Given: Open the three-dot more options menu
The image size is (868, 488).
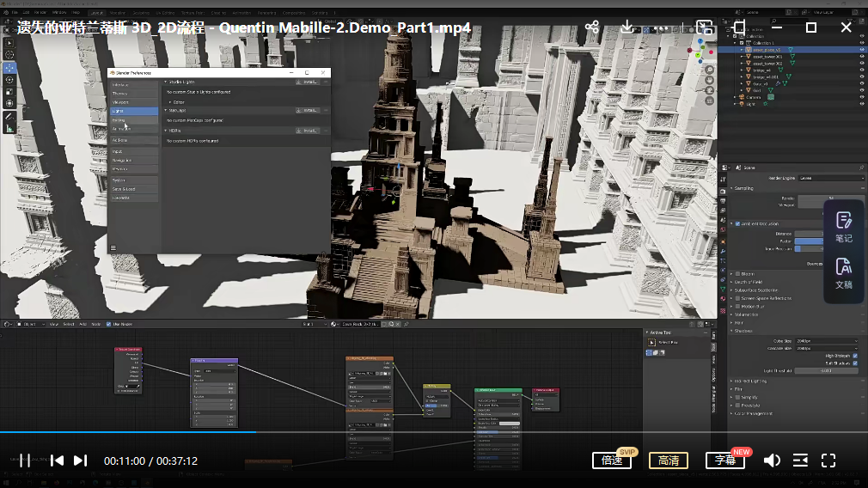Looking at the screenshot, I should pyautogui.click(x=661, y=28).
